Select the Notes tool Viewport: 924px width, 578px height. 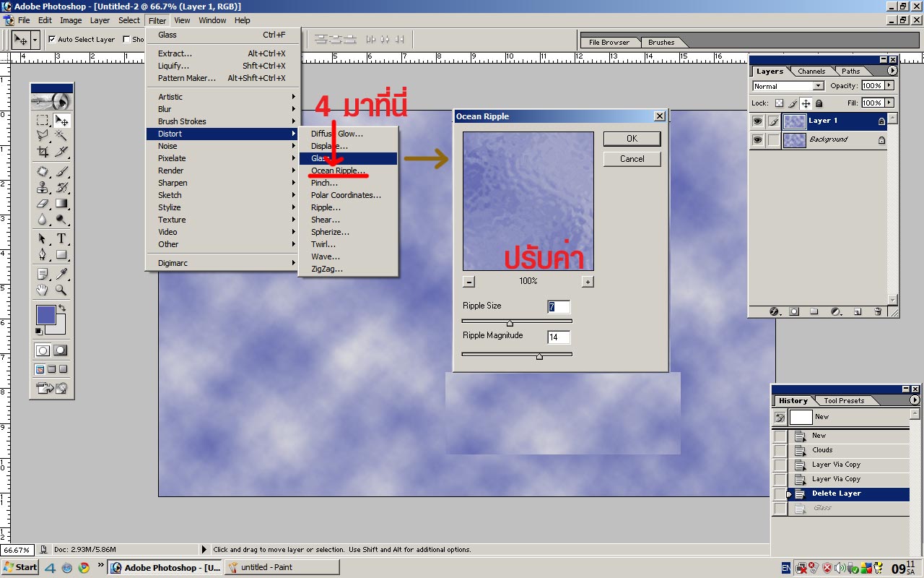43,274
